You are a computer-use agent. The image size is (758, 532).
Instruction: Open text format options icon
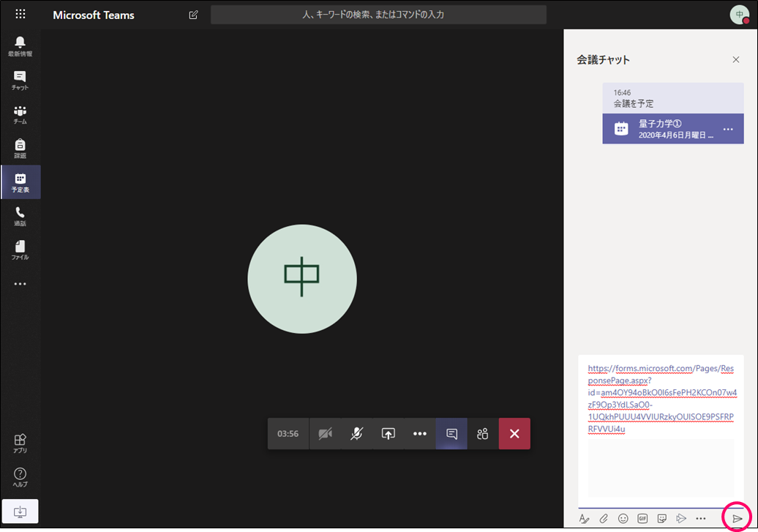click(x=584, y=518)
